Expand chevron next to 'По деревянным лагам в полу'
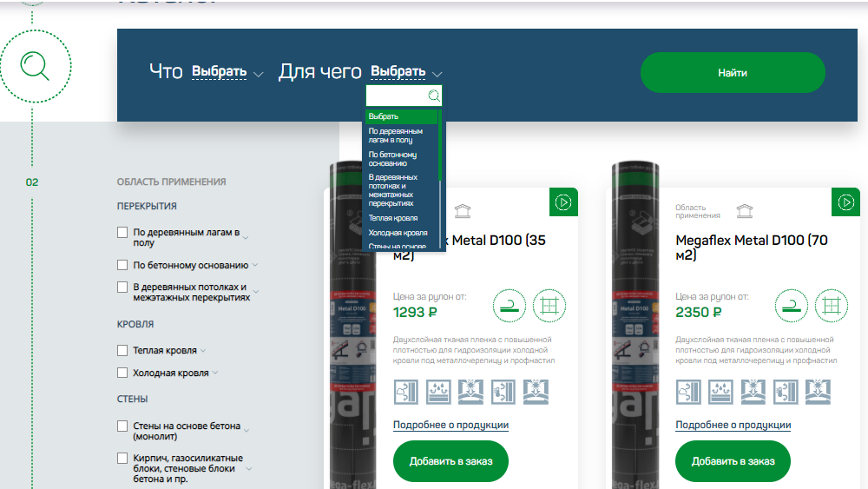Viewport: 868px width, 489px height. coord(246,238)
